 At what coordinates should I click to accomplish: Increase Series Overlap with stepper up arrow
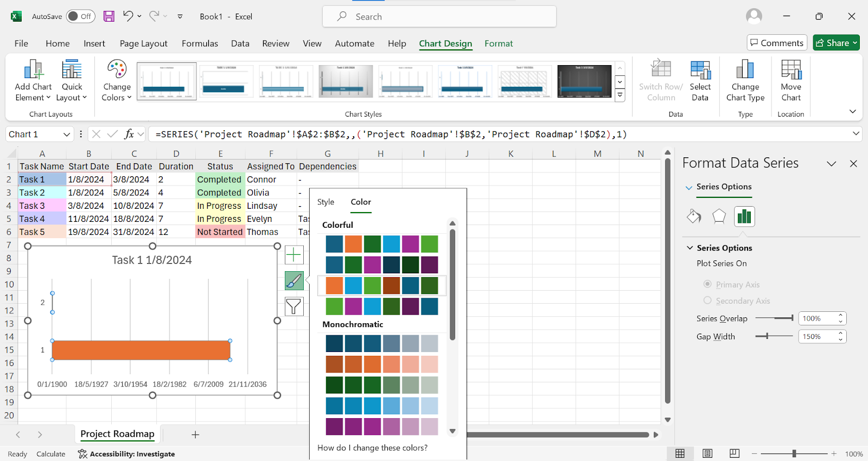841,315
